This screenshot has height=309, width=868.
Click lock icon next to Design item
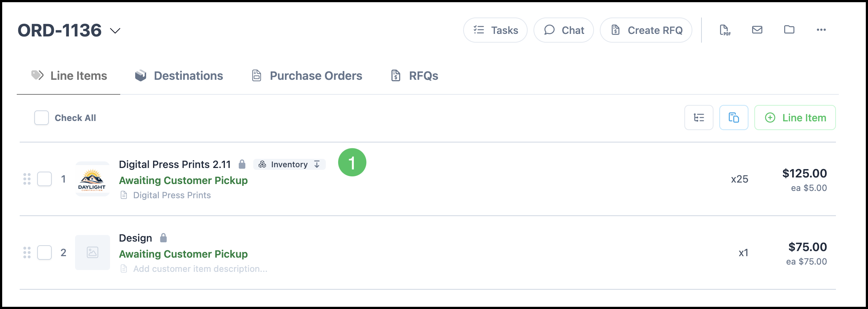click(164, 238)
